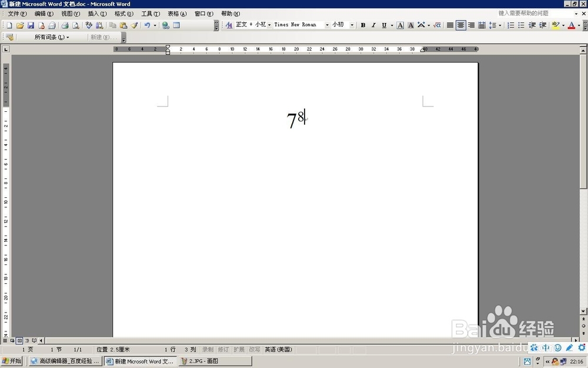Open the Insert Table icon
The height and width of the screenshot is (368, 588).
(176, 25)
